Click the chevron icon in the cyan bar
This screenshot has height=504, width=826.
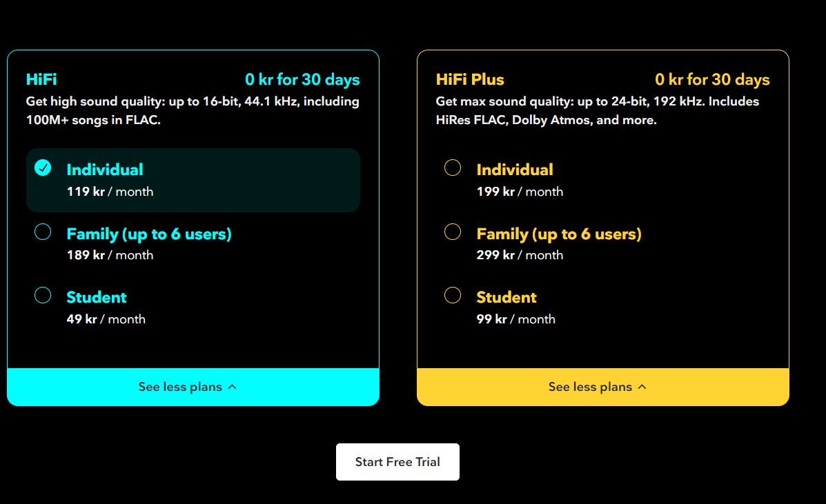(233, 387)
